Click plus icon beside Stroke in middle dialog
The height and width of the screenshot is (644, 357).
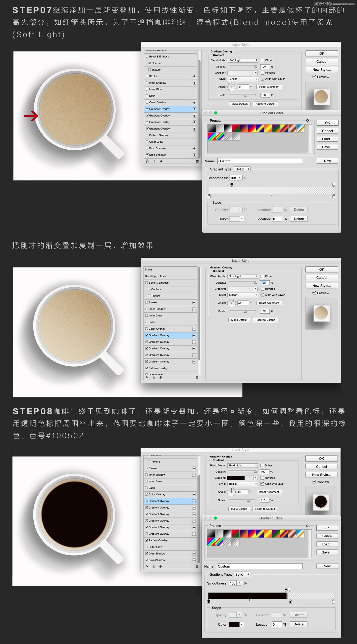click(x=194, y=302)
